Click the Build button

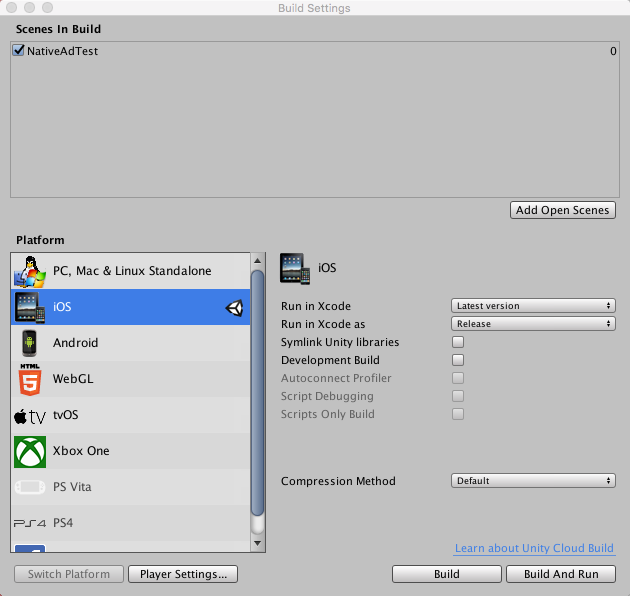(x=447, y=574)
